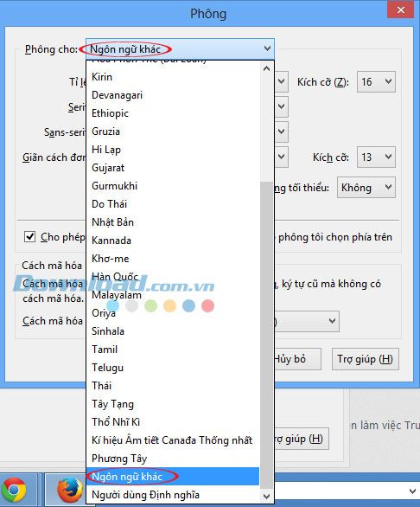Pick Kannada from the dropdown list
The image size is (420, 507).
[173, 241]
